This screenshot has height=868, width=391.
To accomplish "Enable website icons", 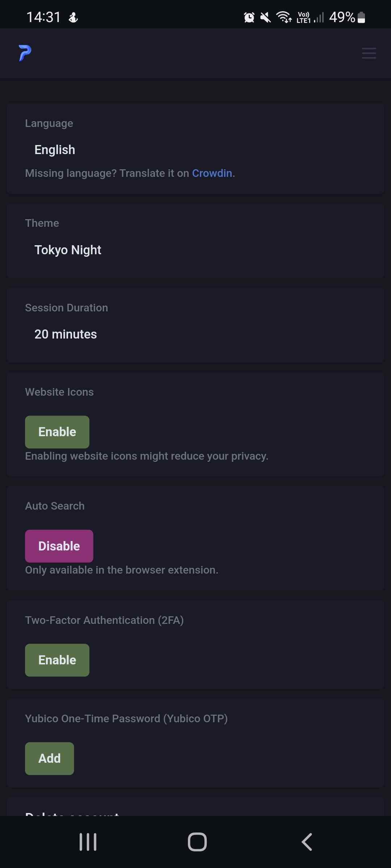I will click(57, 431).
